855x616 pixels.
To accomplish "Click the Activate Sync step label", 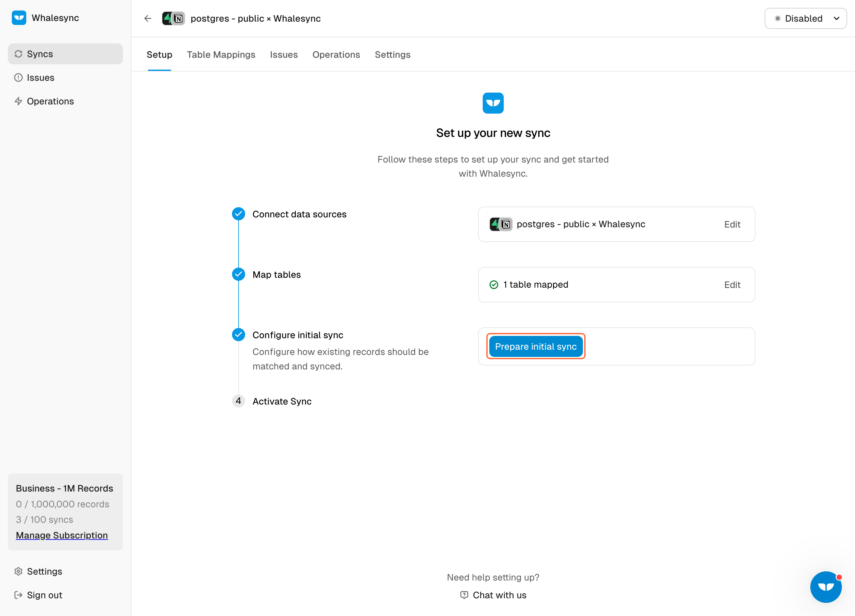I will click(282, 401).
